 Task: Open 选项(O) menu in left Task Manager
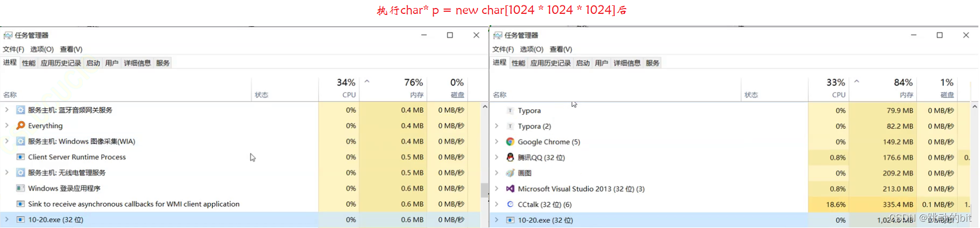click(42, 49)
